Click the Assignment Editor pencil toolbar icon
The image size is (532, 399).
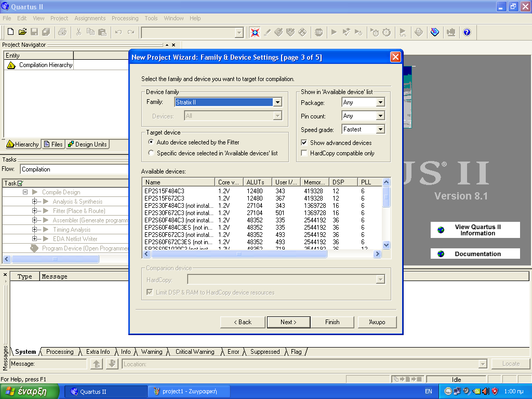pyautogui.click(x=268, y=32)
